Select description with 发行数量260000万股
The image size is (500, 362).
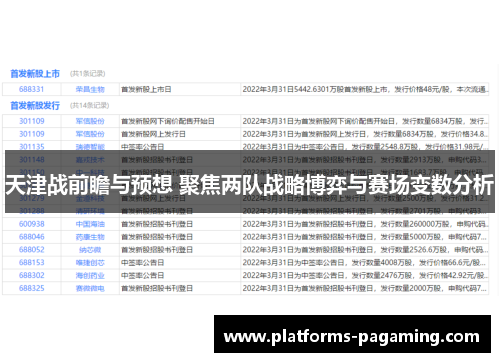[x=366, y=224]
